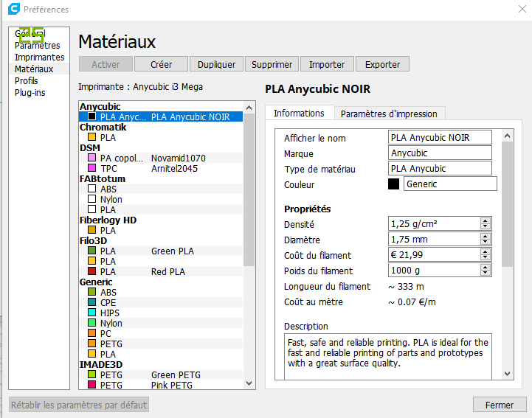The image size is (532, 418).
Task: Click Informations panel scrollbar up arrow
Action: click(507, 136)
